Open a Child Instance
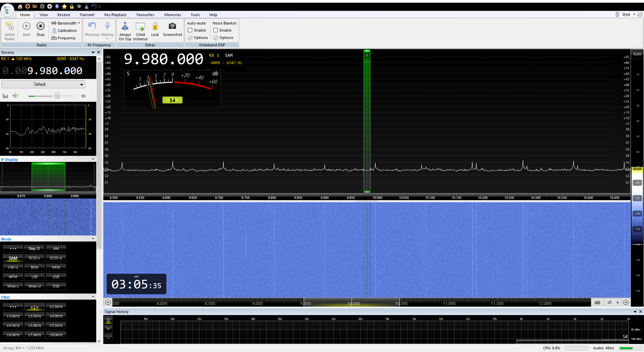The width and height of the screenshot is (644, 352). [140, 27]
